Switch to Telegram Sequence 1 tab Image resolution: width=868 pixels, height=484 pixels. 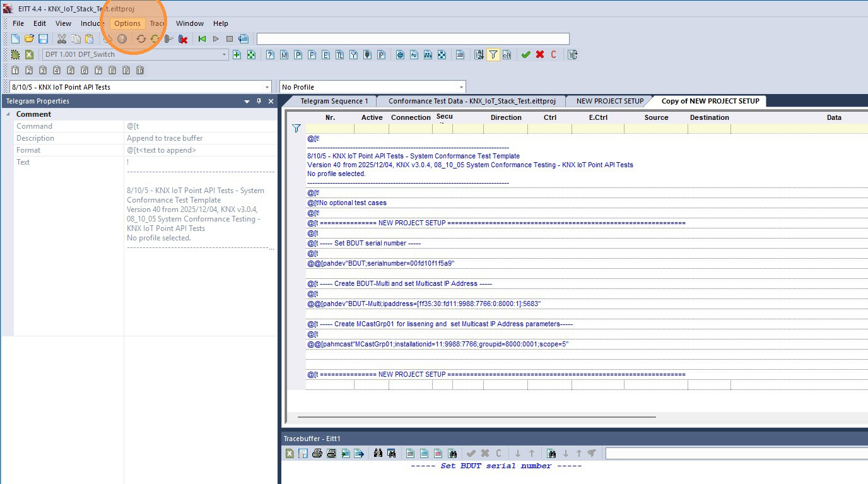tap(334, 101)
